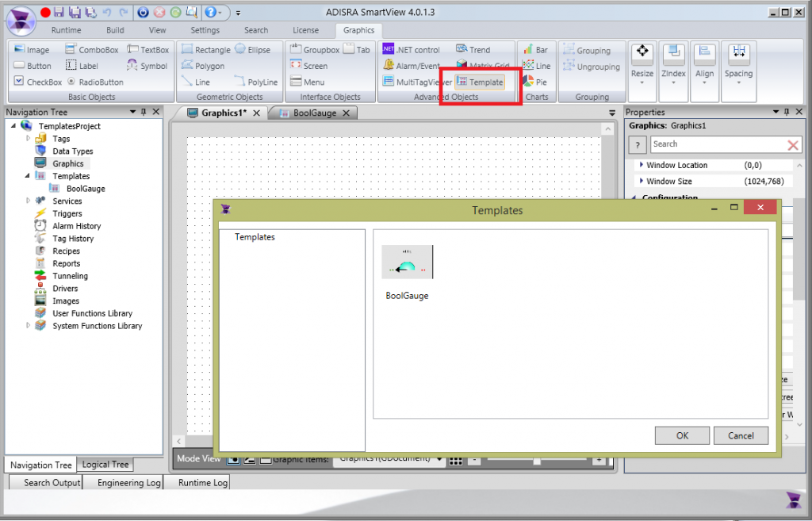Expand the Tags tree node
The image size is (812, 521).
click(29, 139)
